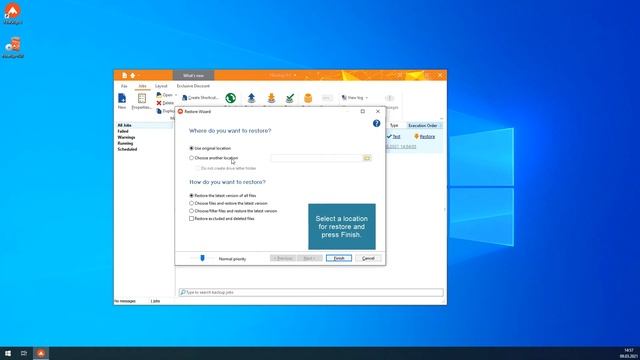Click the Test link in the job row
Image resolution: width=640 pixels, height=360 pixels.
coord(396,137)
